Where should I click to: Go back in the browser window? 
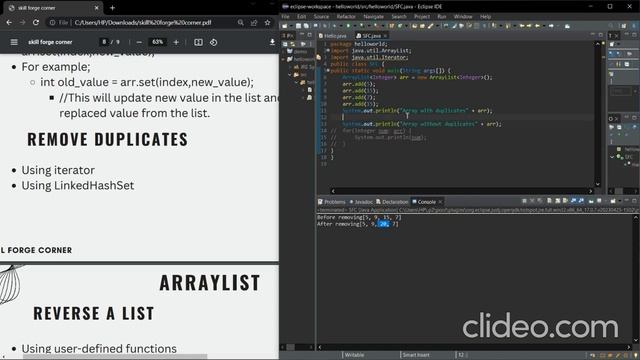coord(9,22)
